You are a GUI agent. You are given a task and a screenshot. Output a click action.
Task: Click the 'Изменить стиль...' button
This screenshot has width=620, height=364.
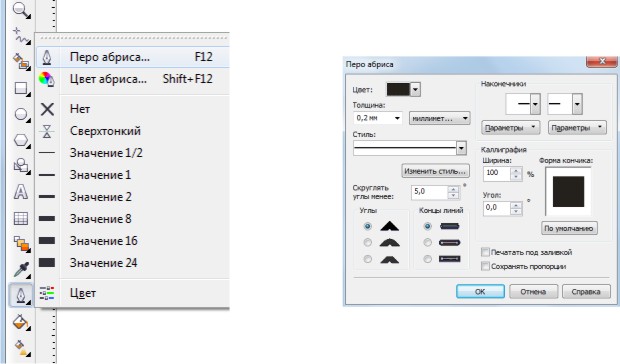[x=435, y=171]
